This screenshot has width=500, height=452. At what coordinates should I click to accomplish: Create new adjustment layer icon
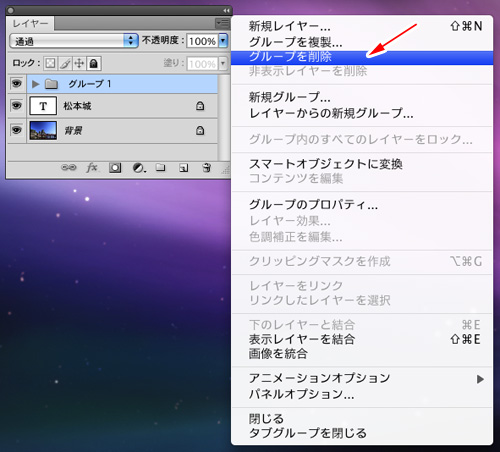point(139,168)
